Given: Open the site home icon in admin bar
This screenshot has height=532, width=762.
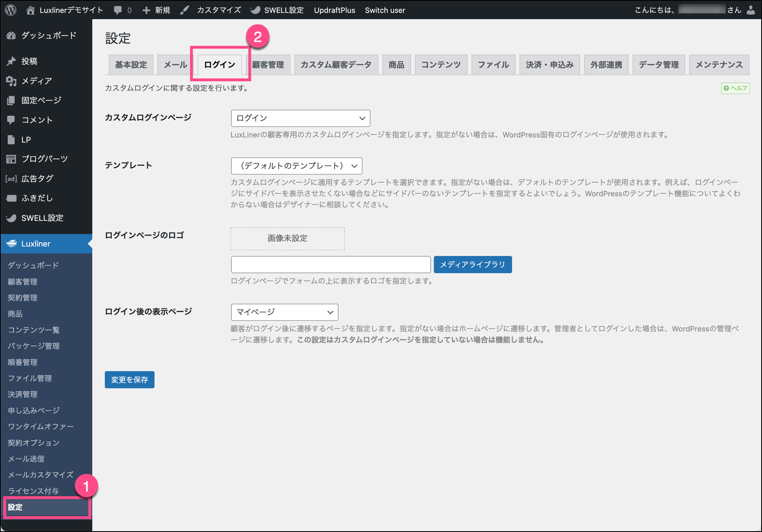Looking at the screenshot, I should coord(31,10).
